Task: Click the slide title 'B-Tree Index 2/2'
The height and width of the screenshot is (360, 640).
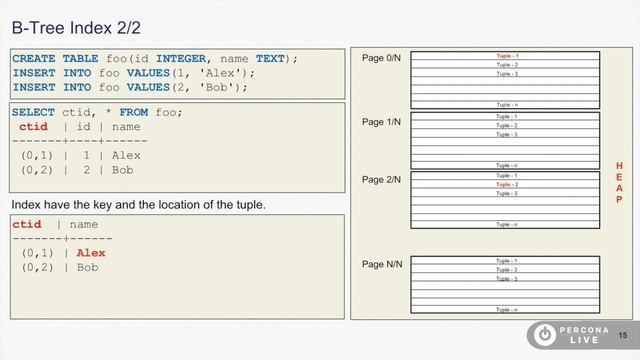Action: (76, 28)
